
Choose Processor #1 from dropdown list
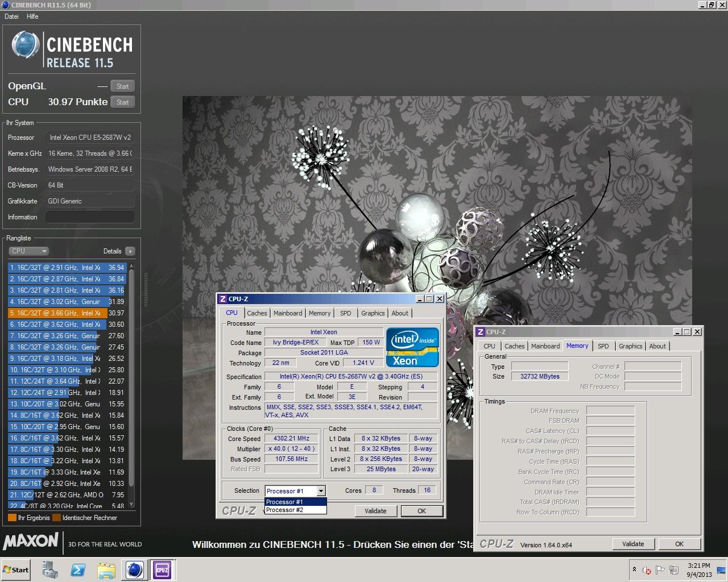click(296, 502)
